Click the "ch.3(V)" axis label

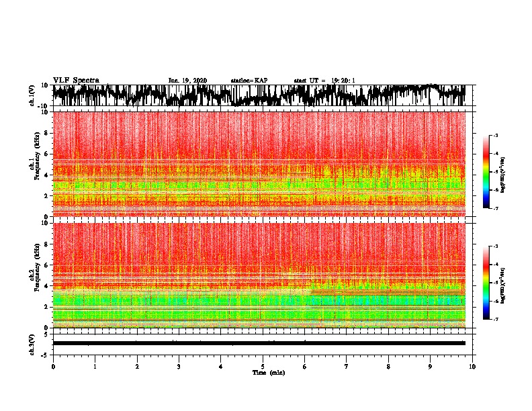(x=32, y=345)
